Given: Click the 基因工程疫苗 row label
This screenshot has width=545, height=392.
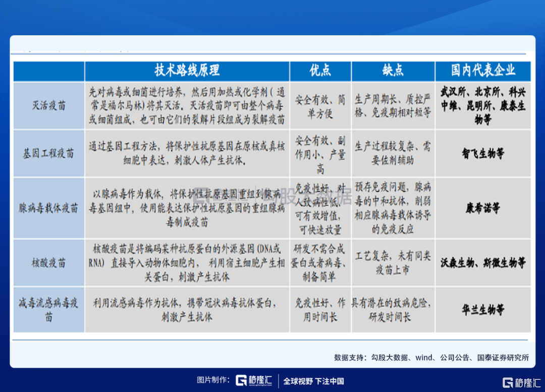Looking at the screenshot, I should point(48,153).
